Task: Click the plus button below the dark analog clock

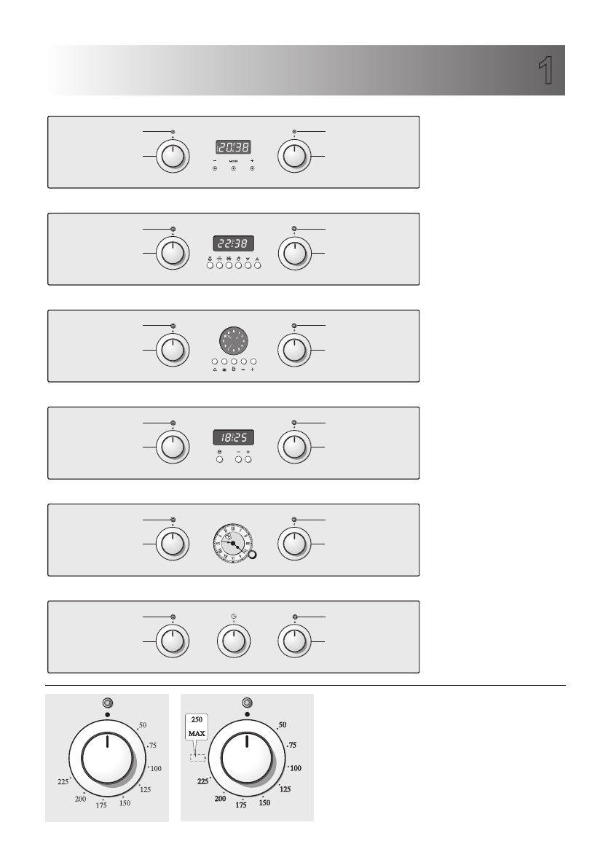Action: 253,361
